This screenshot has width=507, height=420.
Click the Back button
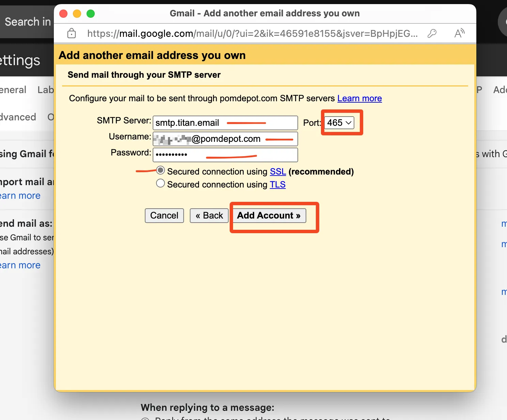coord(209,215)
